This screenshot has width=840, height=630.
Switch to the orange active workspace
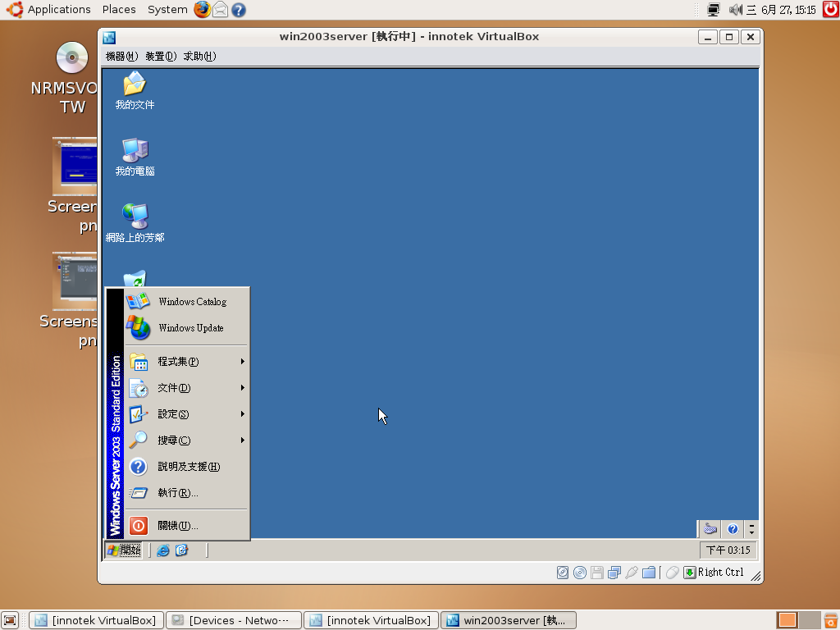click(x=787, y=620)
